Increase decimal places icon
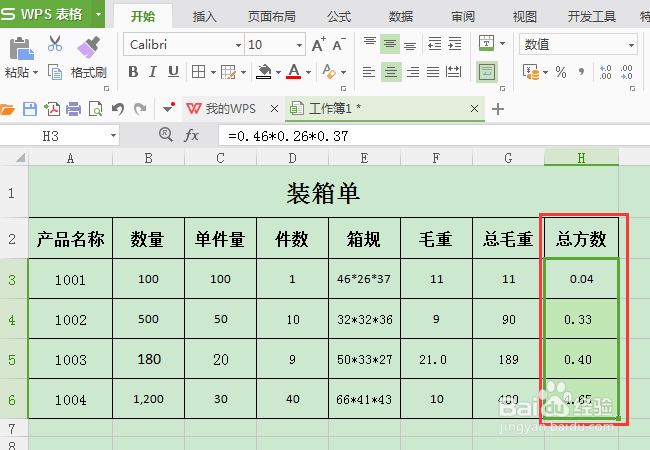This screenshot has width=650, height=450. pos(605,72)
